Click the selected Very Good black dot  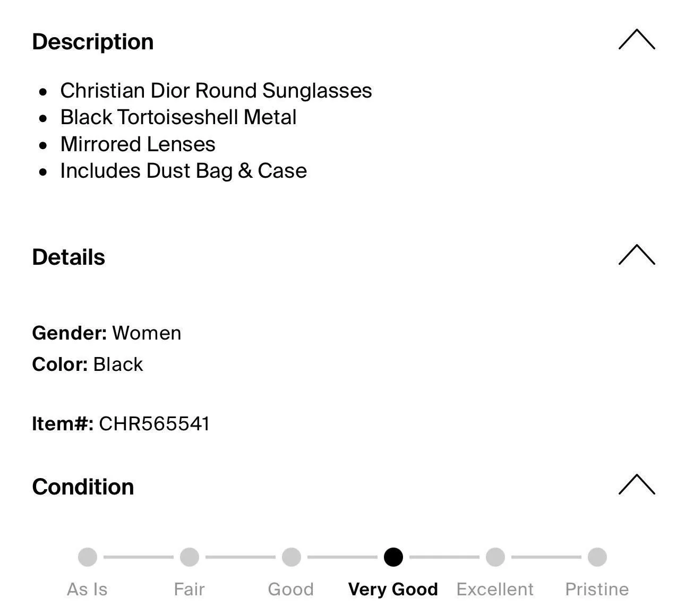(x=393, y=557)
